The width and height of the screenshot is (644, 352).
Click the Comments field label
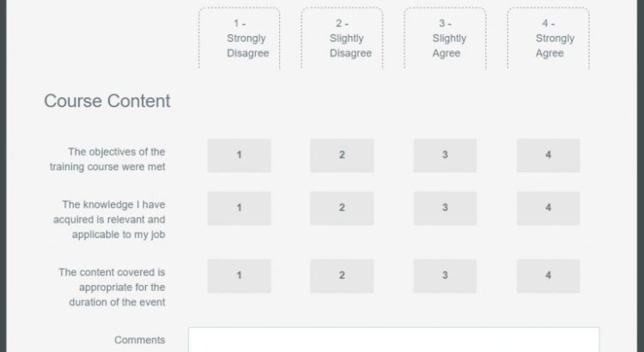click(x=139, y=340)
